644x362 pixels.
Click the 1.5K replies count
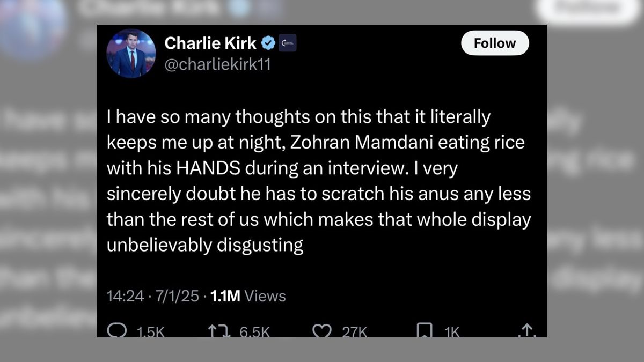pyautogui.click(x=150, y=333)
